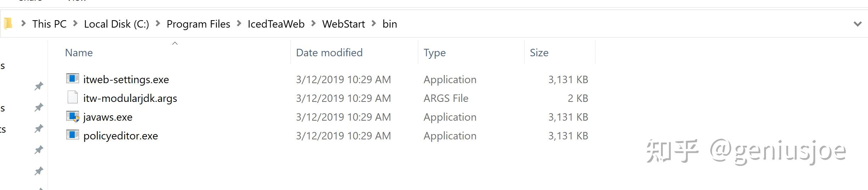Sort files by Name column header
Viewport: 868px width, 190px height.
coord(79,53)
